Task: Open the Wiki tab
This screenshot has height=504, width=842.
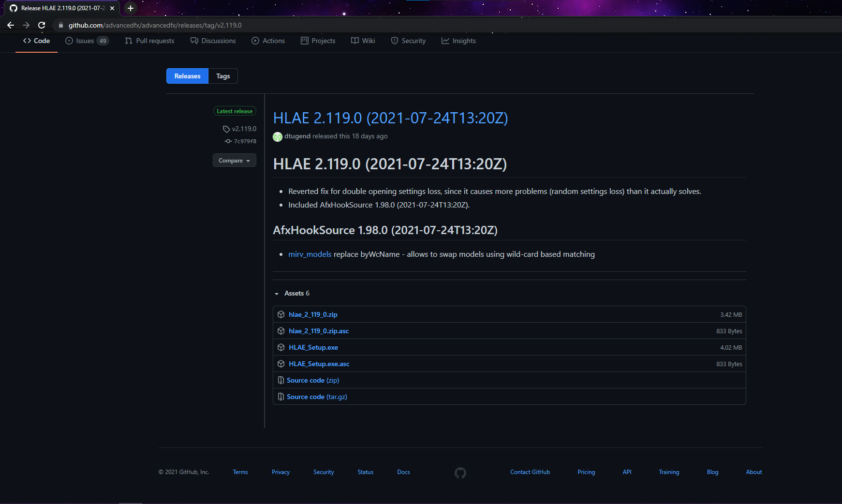Action: click(363, 41)
